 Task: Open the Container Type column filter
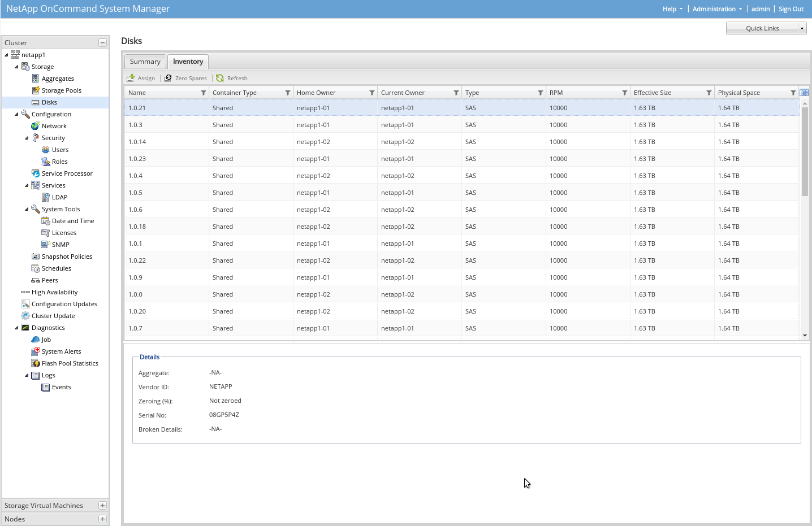pyautogui.click(x=288, y=93)
